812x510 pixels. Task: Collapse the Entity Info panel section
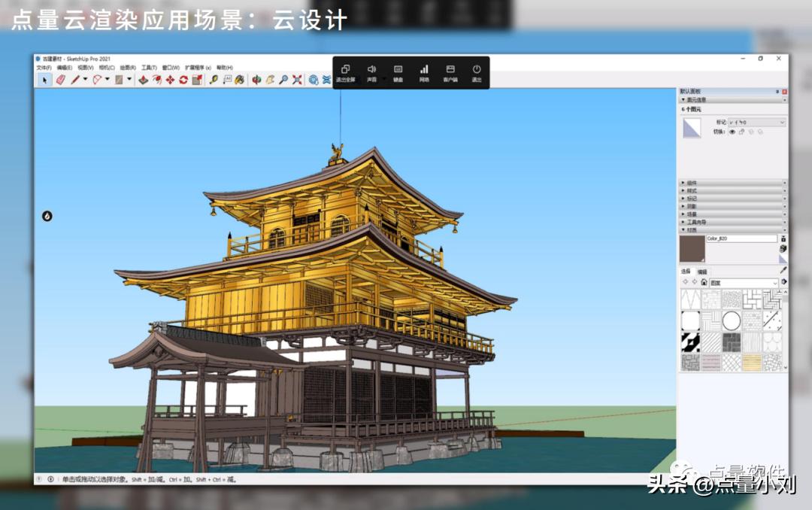click(733, 99)
